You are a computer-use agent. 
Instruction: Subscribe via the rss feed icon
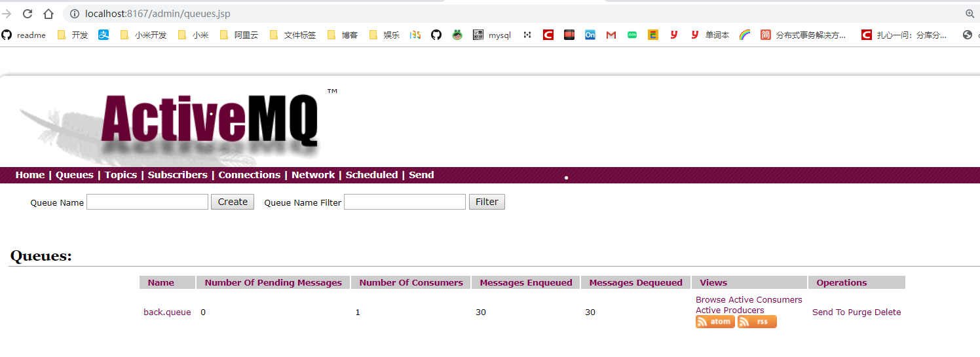pyautogui.click(x=757, y=322)
